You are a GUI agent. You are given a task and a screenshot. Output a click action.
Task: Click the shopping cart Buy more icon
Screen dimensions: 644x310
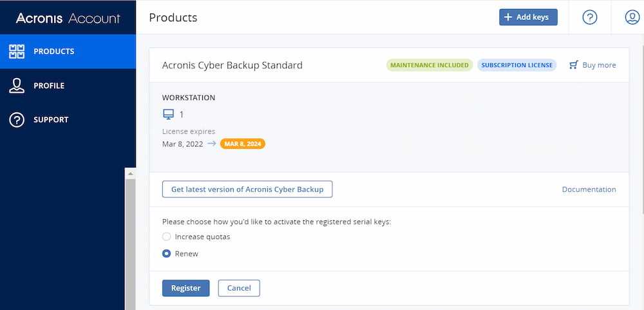click(574, 65)
